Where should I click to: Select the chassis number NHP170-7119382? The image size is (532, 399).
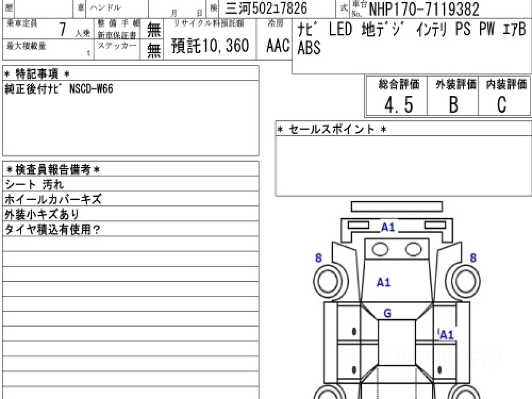point(424,8)
